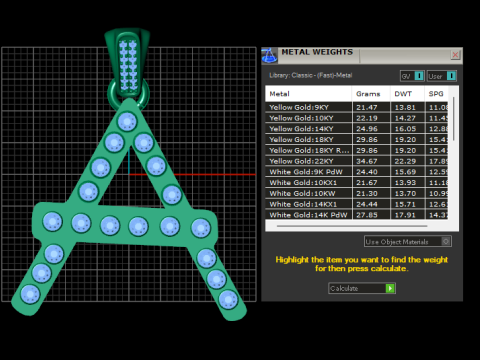Viewport: 480px width, 360px height.
Task: Toggle the GV library switch
Action: 412,76
